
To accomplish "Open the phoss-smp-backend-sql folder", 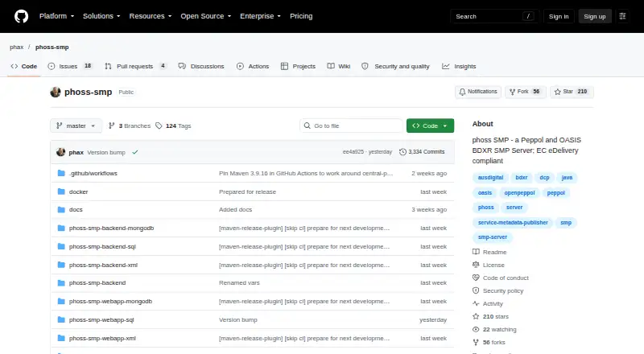I will (102, 246).
